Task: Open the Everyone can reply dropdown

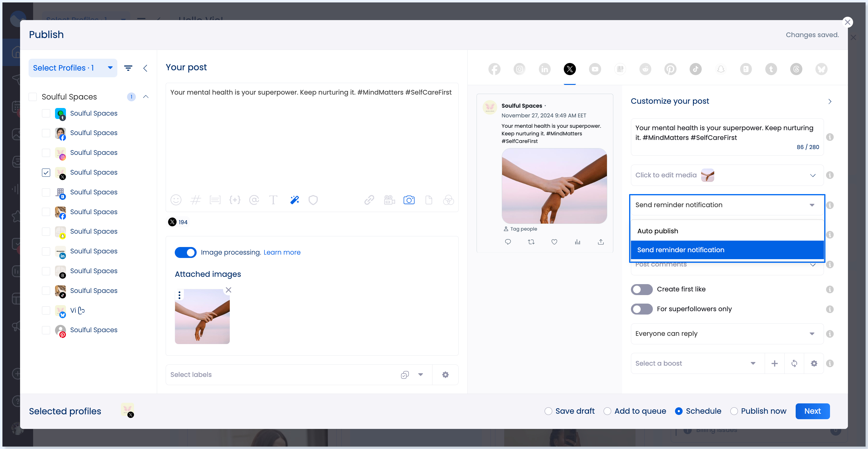Action: 727,334
